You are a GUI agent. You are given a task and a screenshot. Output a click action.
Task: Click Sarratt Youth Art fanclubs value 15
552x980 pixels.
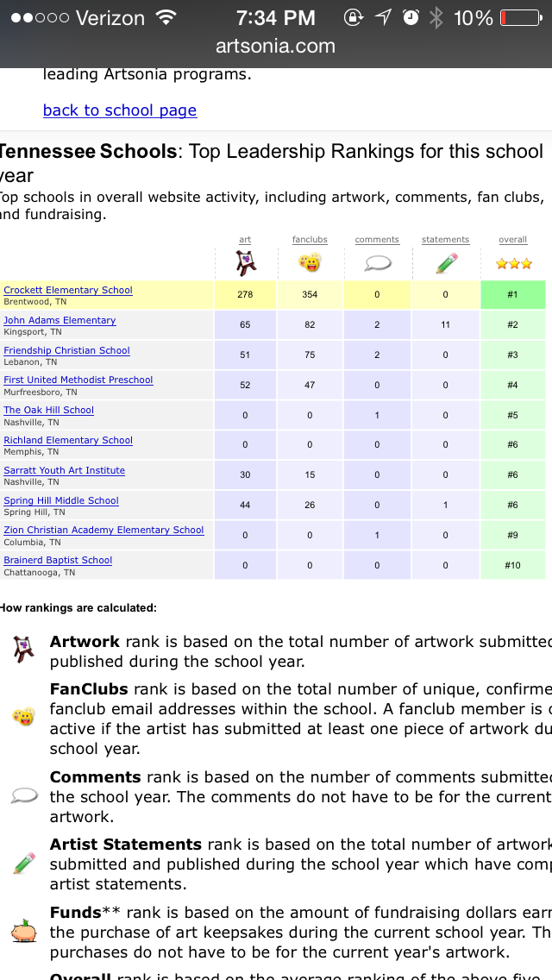310,475
